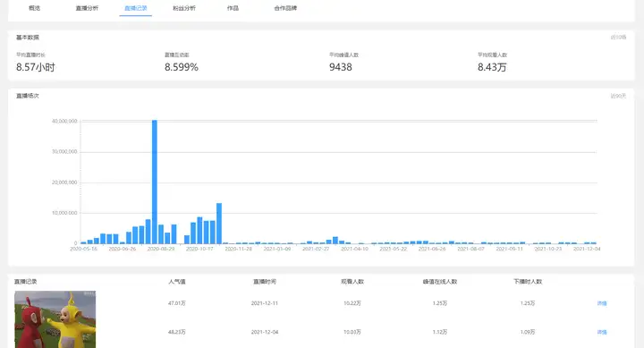Click the 2021-12-04 date cell in table

[x=265, y=332]
